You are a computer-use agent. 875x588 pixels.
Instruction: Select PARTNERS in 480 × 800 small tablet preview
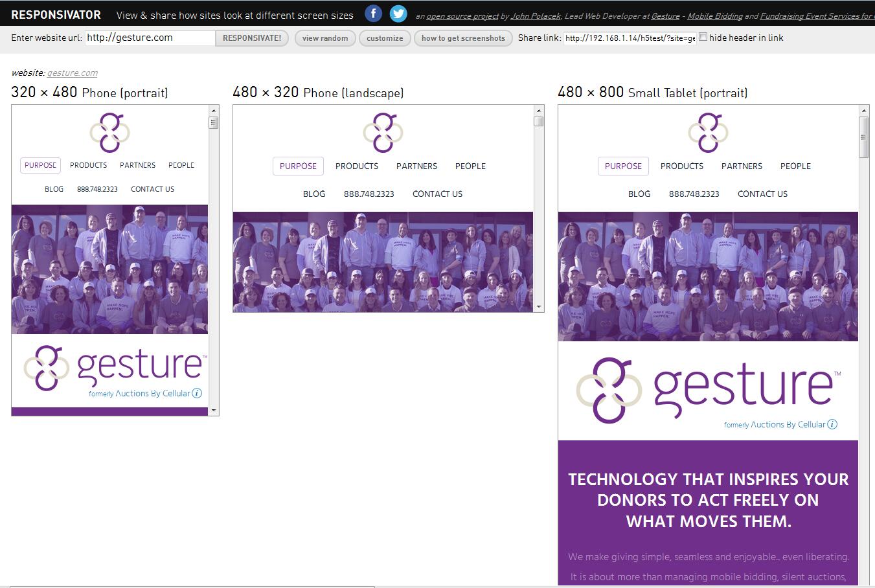[x=742, y=166]
